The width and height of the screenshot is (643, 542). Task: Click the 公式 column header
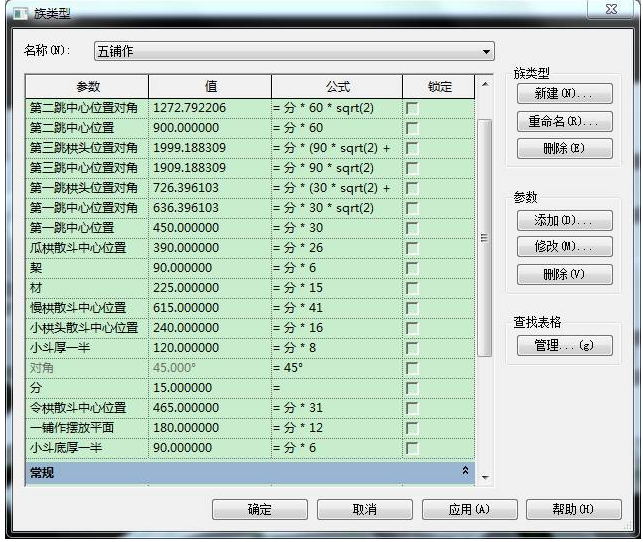pos(337,87)
